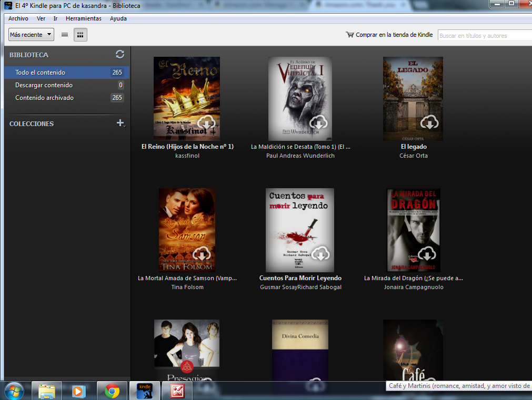Open Presagios book cover
532x400 pixels.
tap(187, 350)
